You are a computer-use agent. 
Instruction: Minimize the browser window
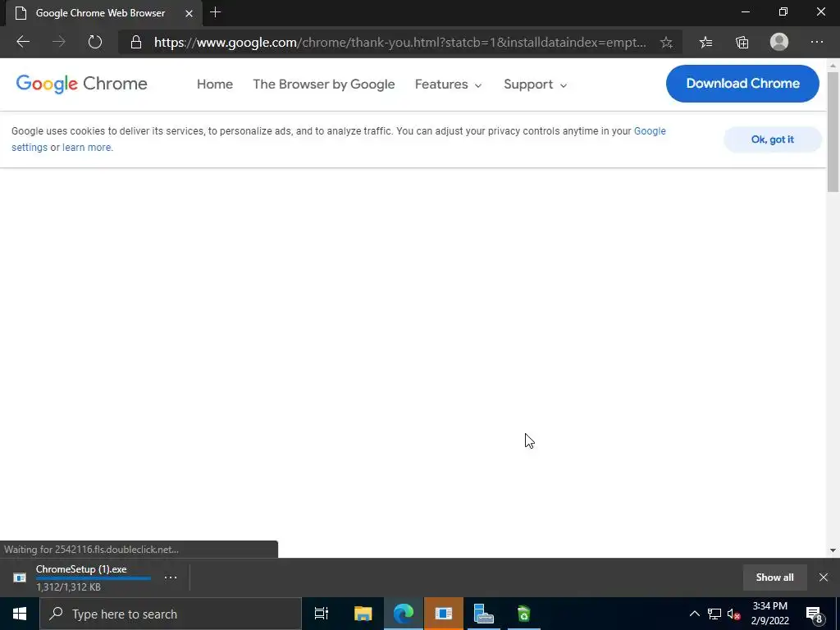(x=745, y=11)
